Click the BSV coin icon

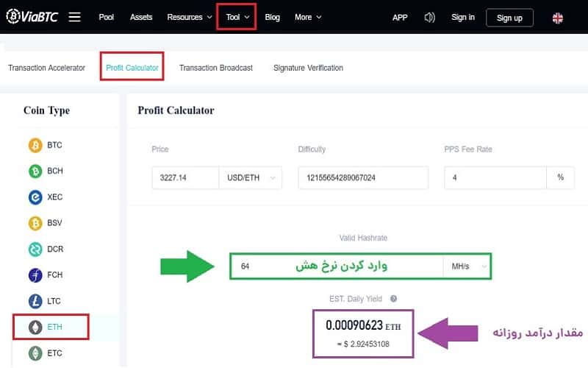coord(35,223)
